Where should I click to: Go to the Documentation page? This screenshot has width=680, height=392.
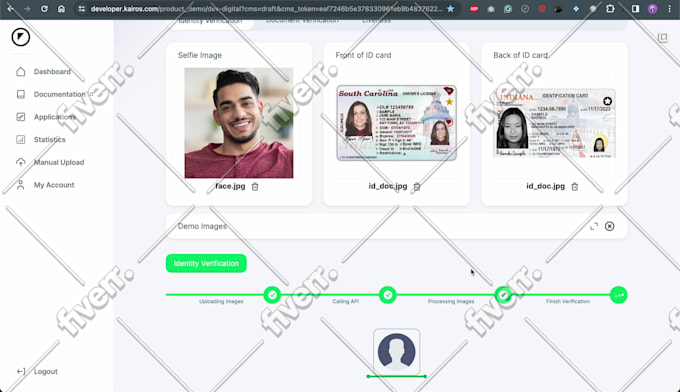pos(59,94)
